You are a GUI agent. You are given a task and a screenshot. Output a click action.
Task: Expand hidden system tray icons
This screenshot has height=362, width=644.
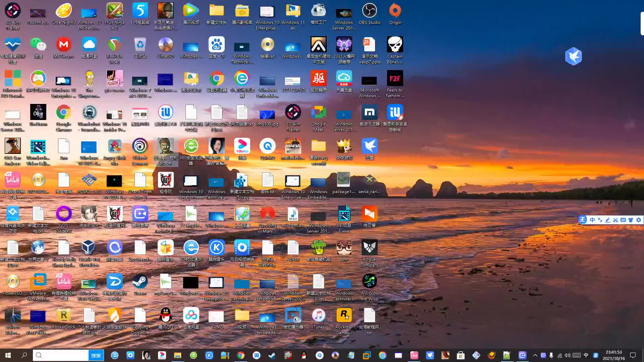pos(535,355)
